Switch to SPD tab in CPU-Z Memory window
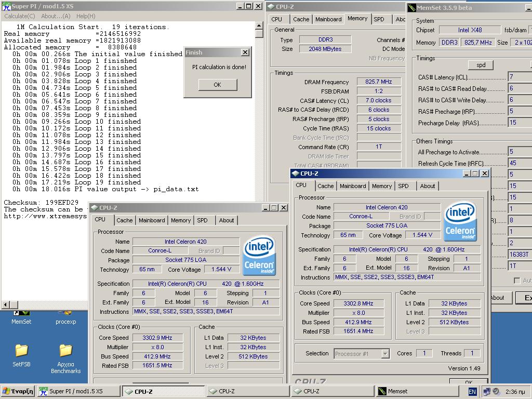This screenshot has height=399, width=532. (379, 19)
